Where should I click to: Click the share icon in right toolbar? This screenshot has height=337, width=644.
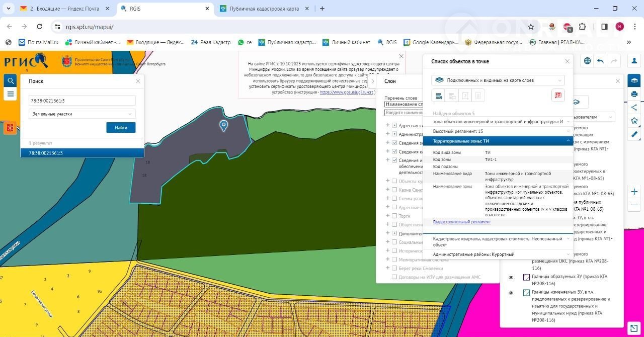click(634, 107)
